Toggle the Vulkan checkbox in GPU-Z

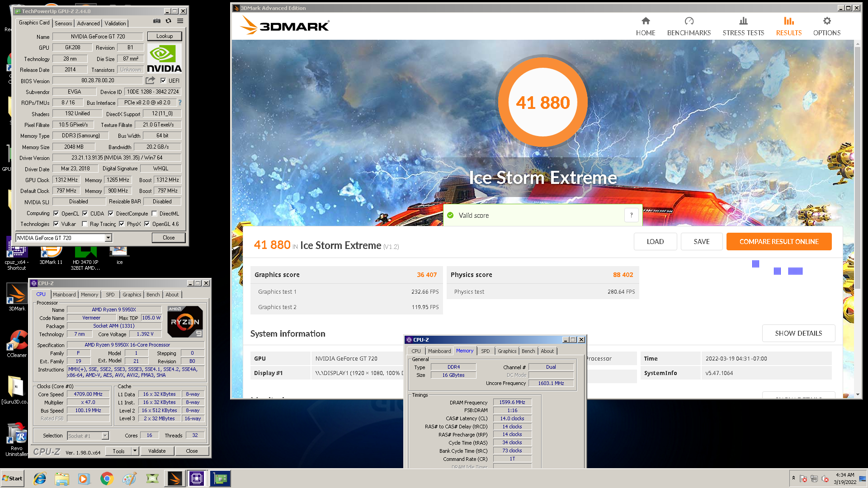click(56, 224)
